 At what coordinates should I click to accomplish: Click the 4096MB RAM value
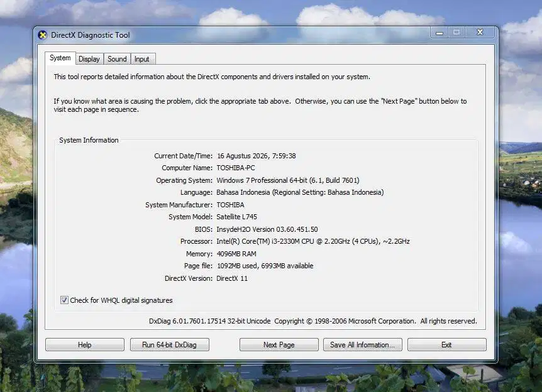click(236, 254)
